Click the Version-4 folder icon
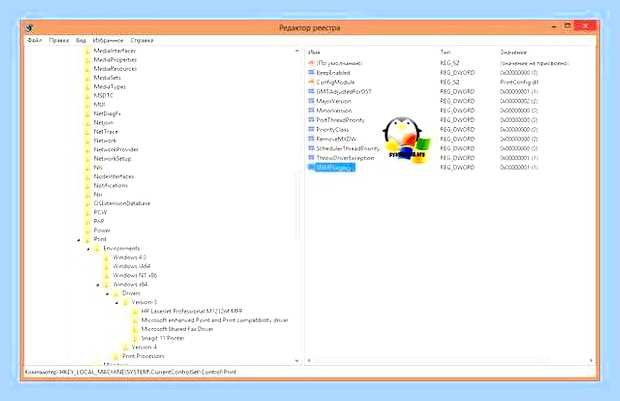Screen dimensions: 620x401 point(126,347)
